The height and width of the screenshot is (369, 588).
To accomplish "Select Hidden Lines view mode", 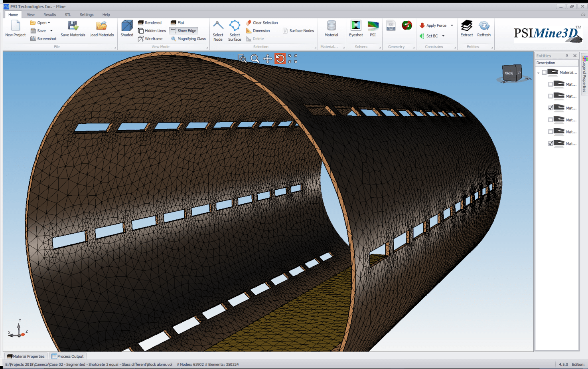I will [x=152, y=31].
